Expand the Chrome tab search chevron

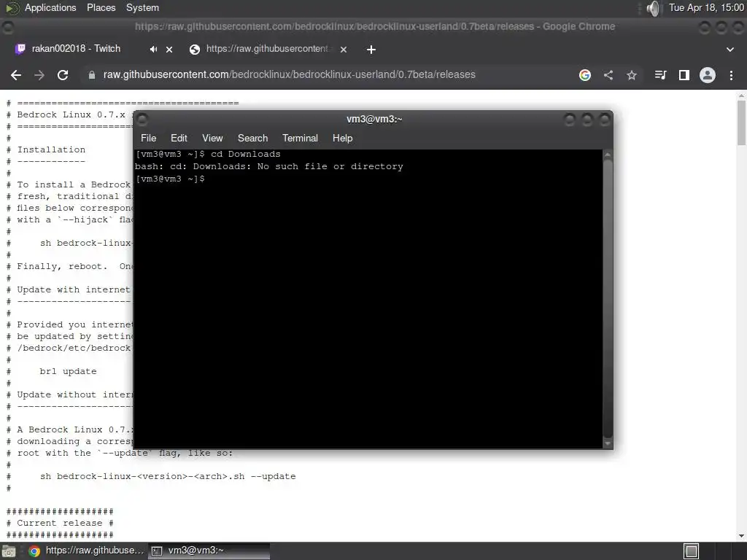point(729,49)
